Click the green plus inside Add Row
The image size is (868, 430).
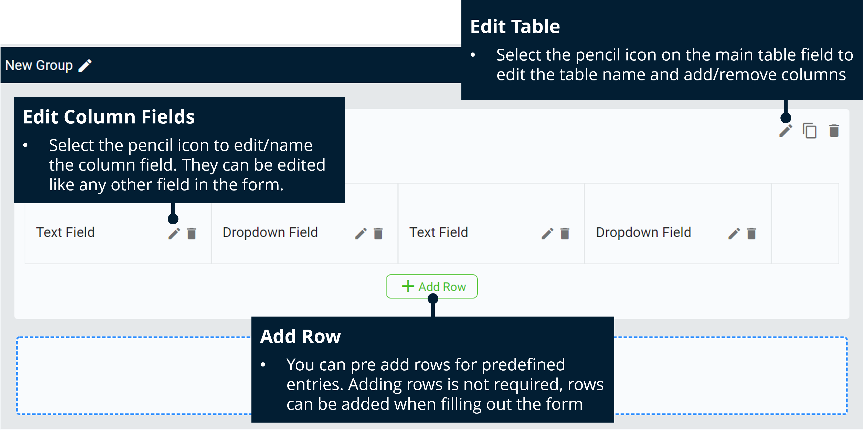click(x=408, y=287)
